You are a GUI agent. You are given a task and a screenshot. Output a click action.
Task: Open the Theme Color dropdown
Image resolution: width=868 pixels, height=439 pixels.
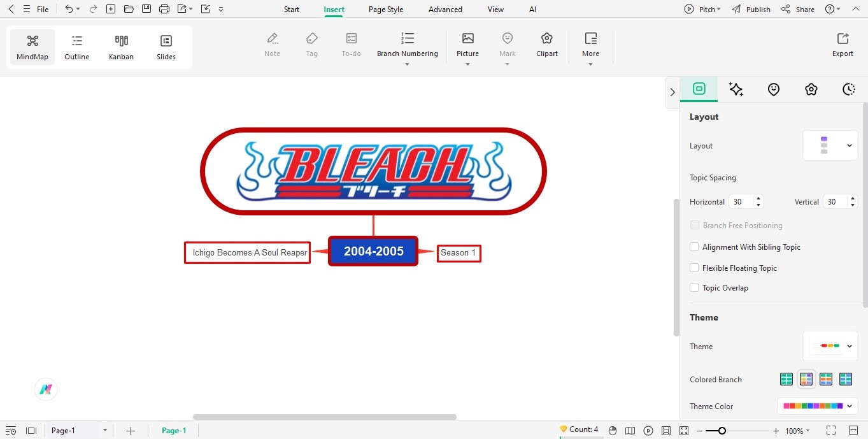[818, 406]
